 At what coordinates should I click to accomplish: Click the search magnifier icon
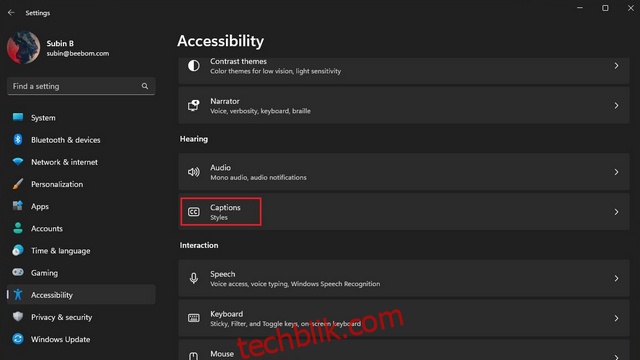click(x=145, y=86)
